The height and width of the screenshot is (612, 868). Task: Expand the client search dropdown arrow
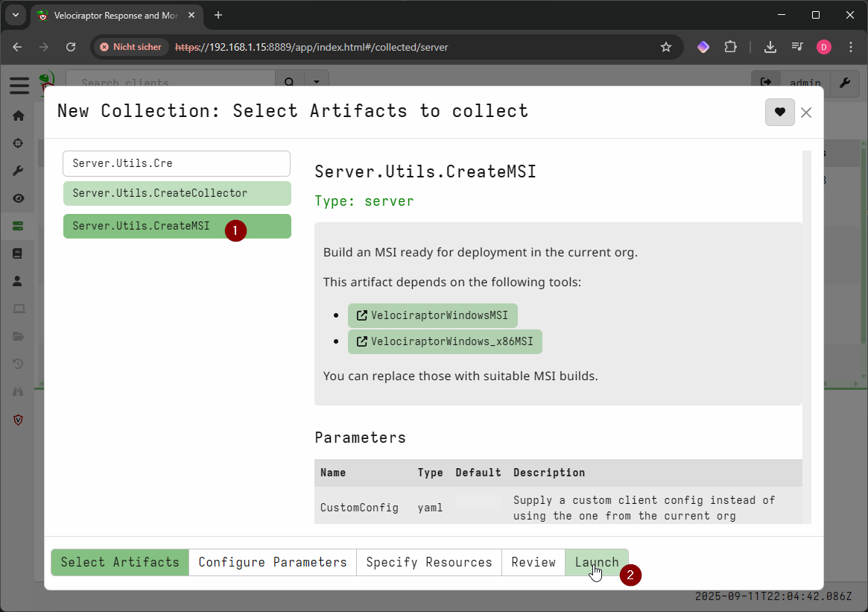pyautogui.click(x=317, y=83)
